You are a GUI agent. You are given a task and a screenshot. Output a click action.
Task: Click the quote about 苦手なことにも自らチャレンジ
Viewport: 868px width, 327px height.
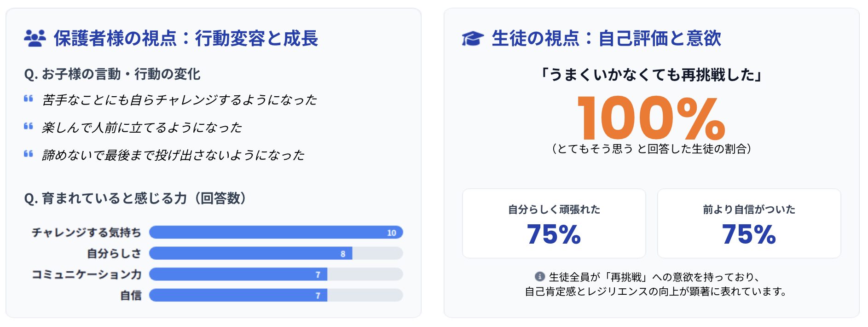pyautogui.click(x=179, y=100)
